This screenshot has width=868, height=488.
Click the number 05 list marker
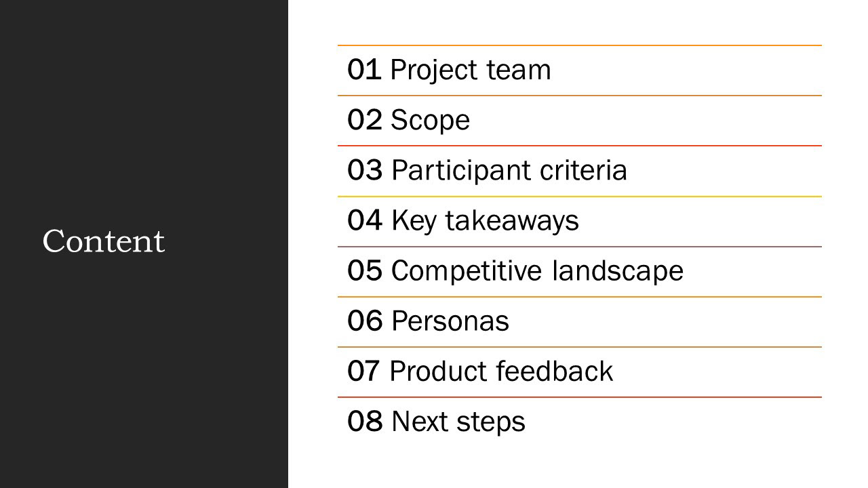[364, 271]
